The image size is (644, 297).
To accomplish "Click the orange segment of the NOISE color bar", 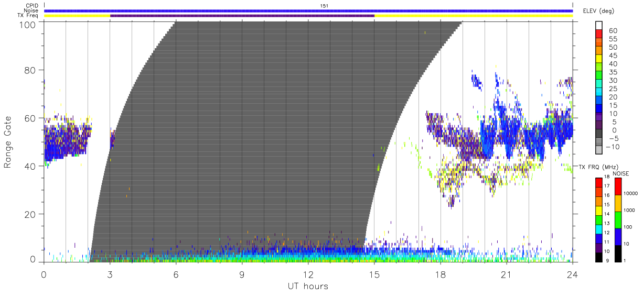I will [618, 203].
